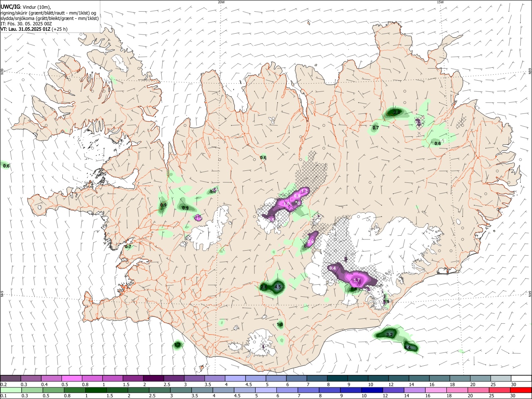Click the red swatch after 30, lower legend
The width and height of the screenshot is (532, 399).
point(521,390)
